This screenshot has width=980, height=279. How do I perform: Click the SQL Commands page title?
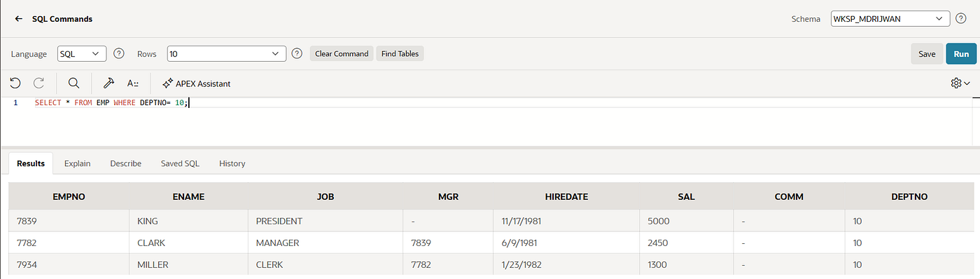pos(62,19)
